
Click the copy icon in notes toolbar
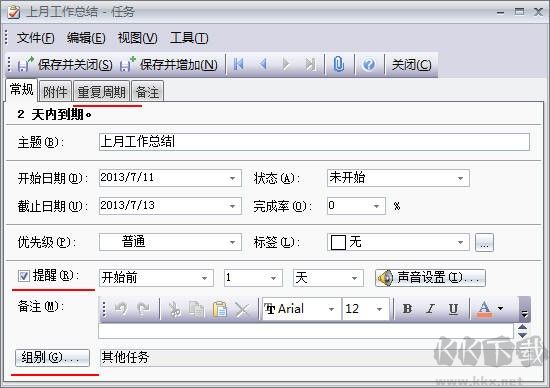196,309
